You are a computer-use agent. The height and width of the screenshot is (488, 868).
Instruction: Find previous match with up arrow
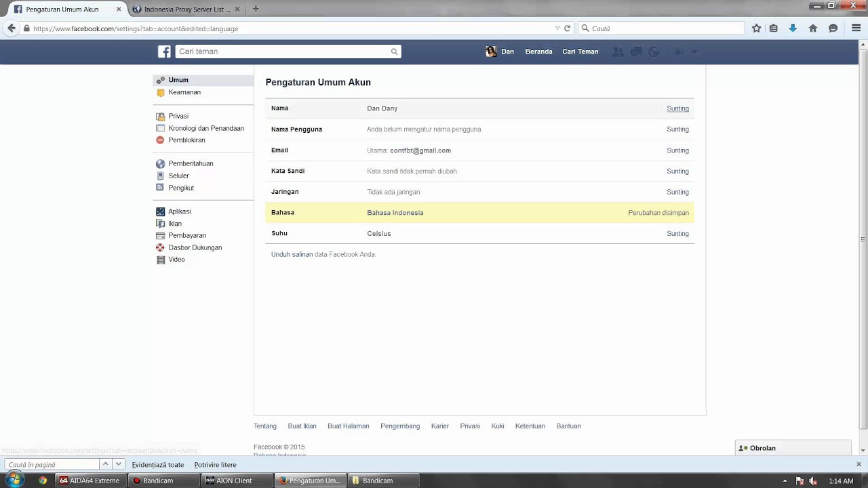tap(105, 464)
